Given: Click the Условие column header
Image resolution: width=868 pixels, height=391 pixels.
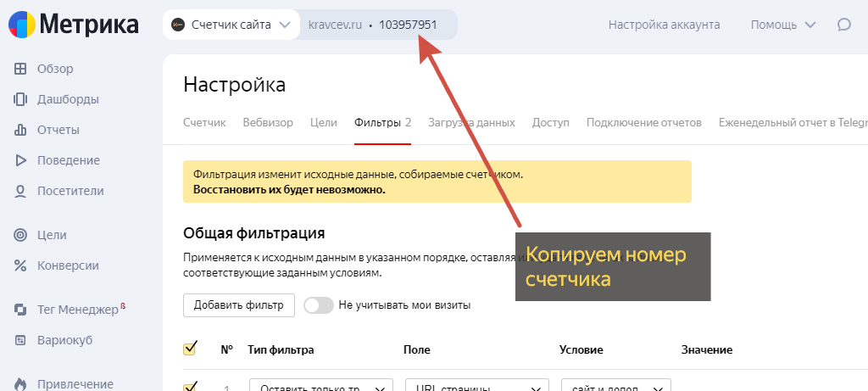Looking at the screenshot, I should coord(581,350).
